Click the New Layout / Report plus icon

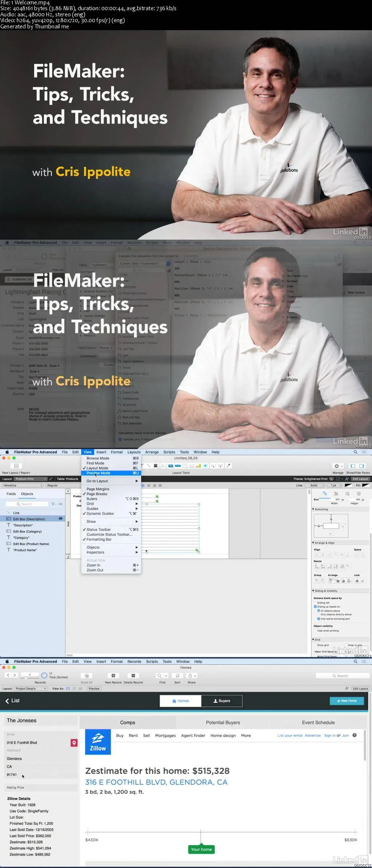pos(16,465)
